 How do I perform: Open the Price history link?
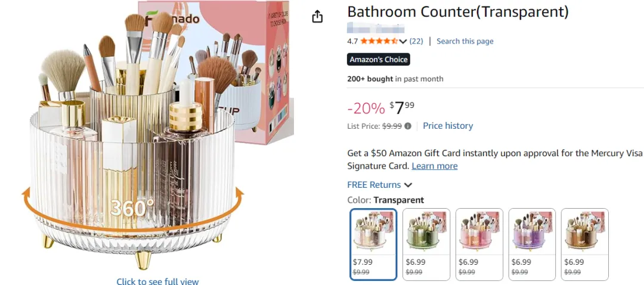coord(447,126)
